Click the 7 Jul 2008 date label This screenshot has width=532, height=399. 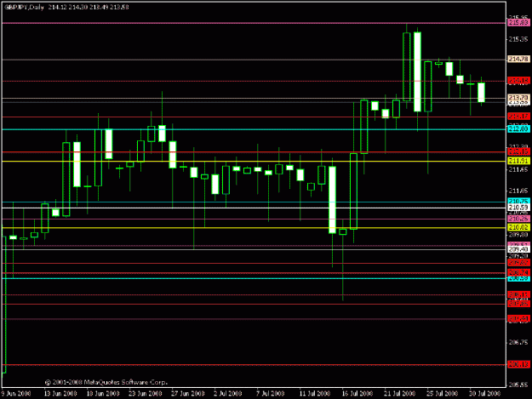[270, 394]
